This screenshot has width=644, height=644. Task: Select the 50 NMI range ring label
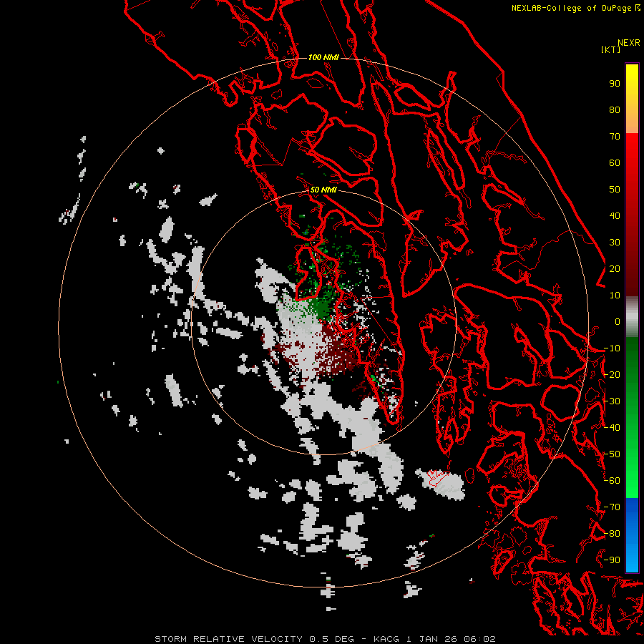323,190
